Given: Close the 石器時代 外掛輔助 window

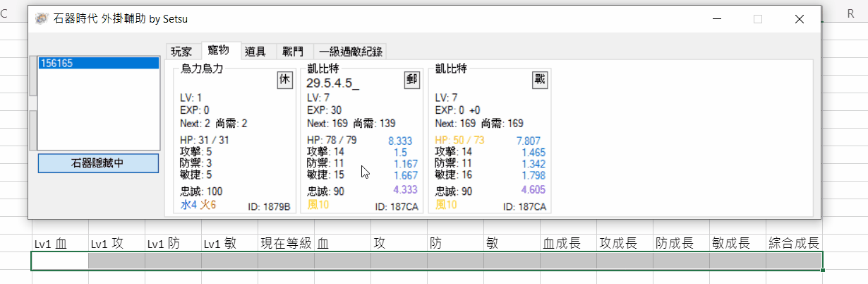Looking at the screenshot, I should point(800,19).
